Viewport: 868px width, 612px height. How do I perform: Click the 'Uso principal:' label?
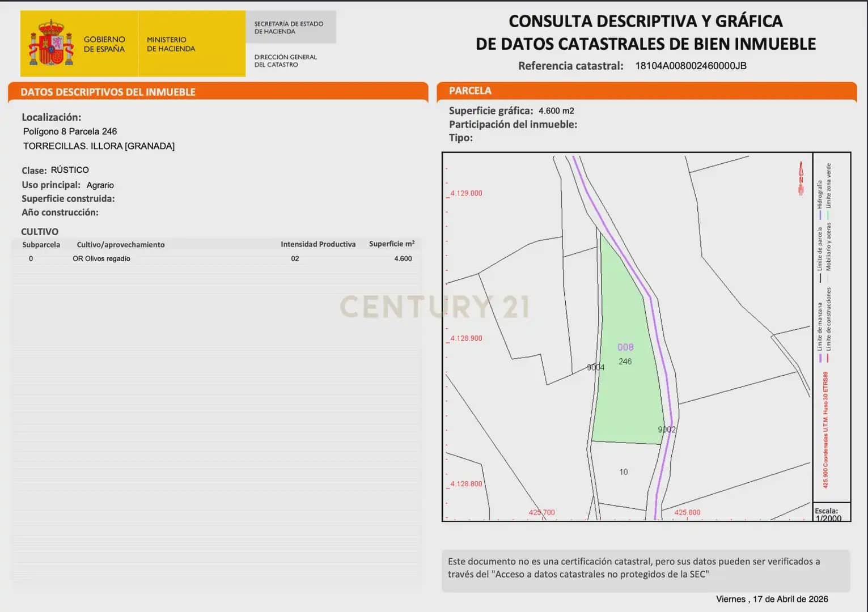51,185
